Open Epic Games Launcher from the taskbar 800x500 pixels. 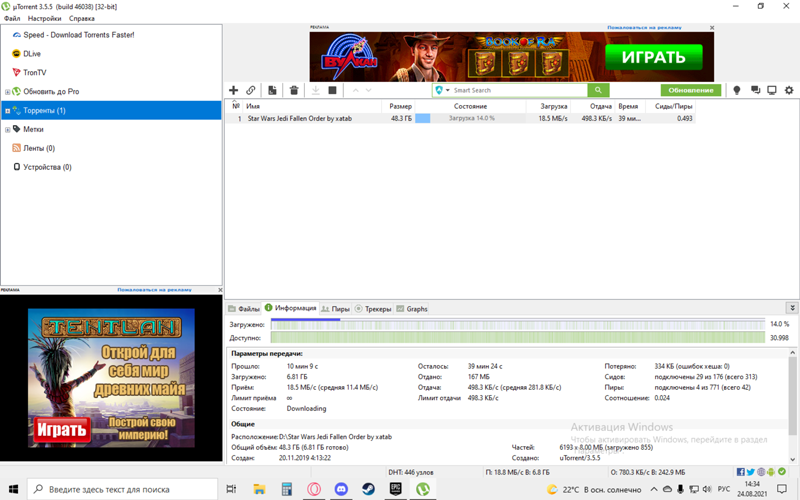[395, 489]
